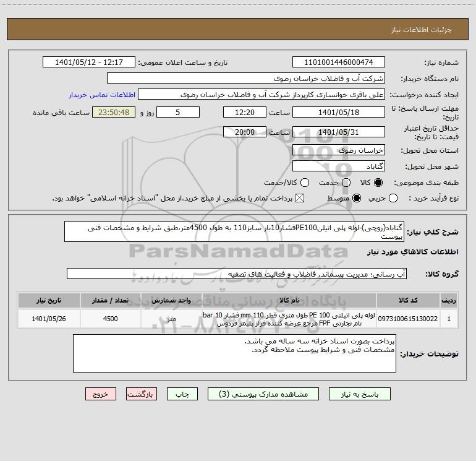The width and height of the screenshot is (476, 461).
Task: Click the کد کالا column header
Action: click(x=408, y=300)
